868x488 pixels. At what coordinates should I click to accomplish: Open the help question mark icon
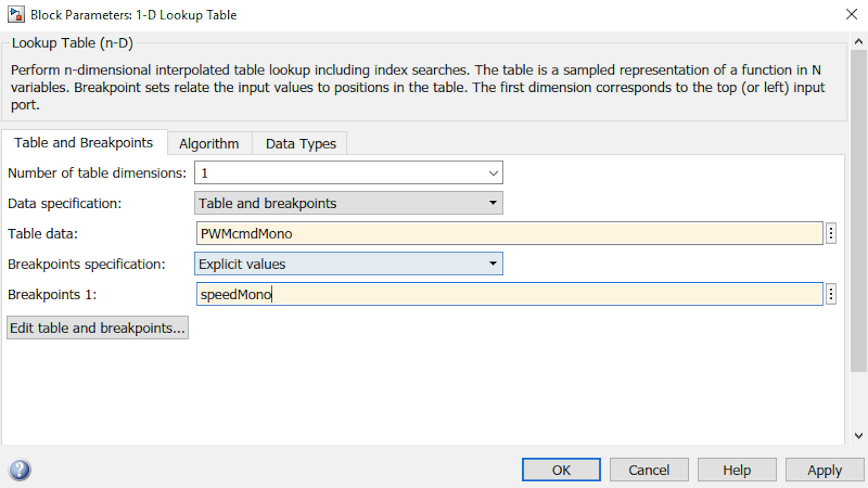20,470
